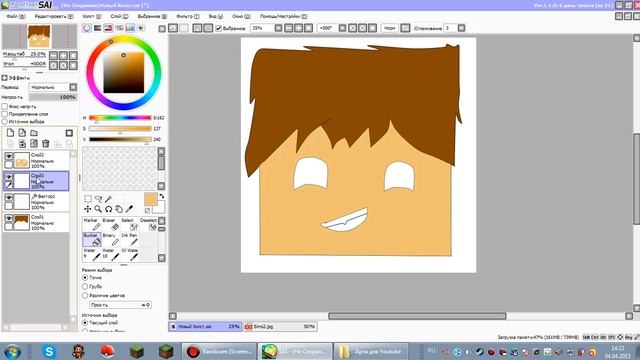Open the Окно menu

click(x=241, y=16)
